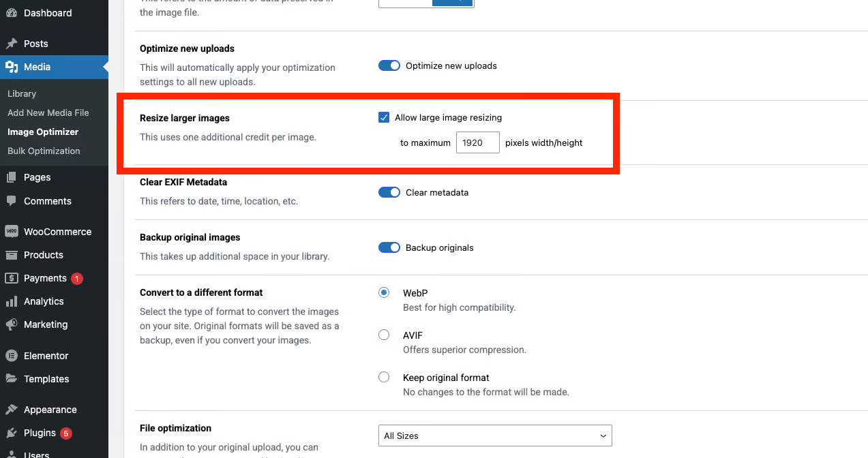Toggle the Backup originals switch

(389, 247)
